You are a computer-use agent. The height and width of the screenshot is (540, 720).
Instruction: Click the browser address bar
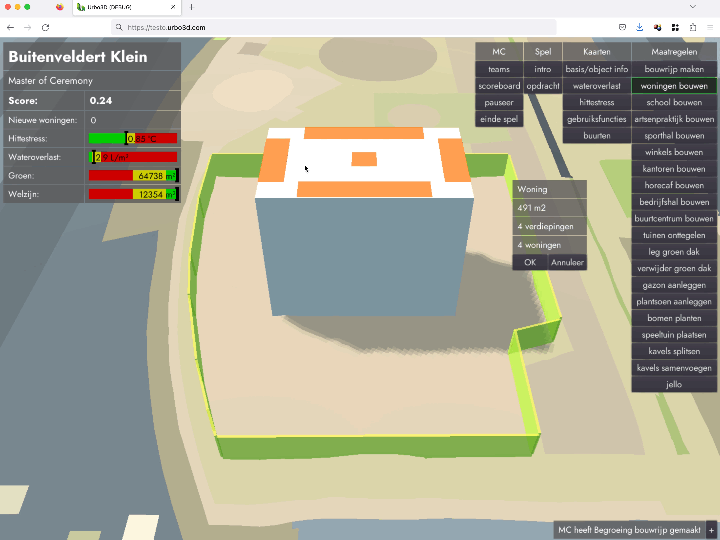pyautogui.click(x=330, y=27)
